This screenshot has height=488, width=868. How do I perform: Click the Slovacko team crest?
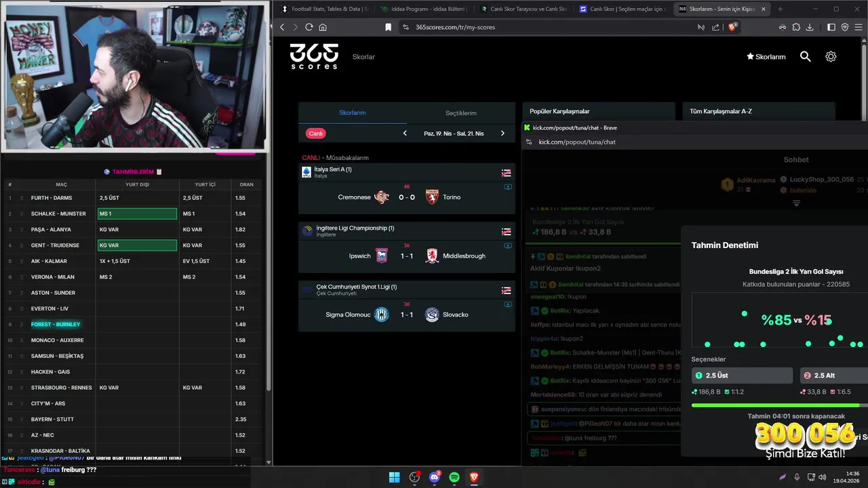[432, 314]
